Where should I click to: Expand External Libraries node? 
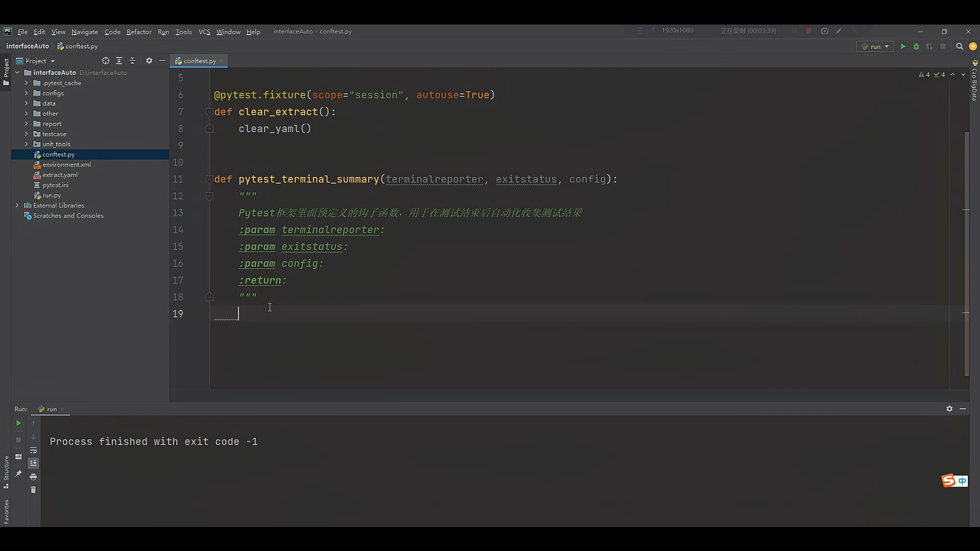tap(17, 205)
